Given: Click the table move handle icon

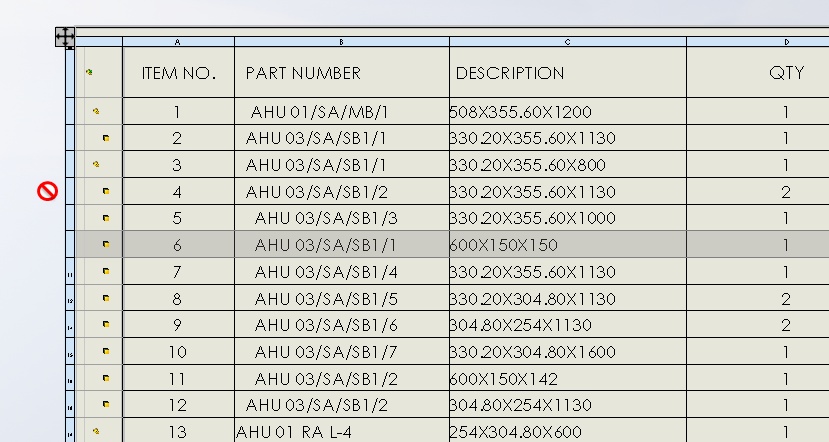Looking at the screenshot, I should coord(65,36).
